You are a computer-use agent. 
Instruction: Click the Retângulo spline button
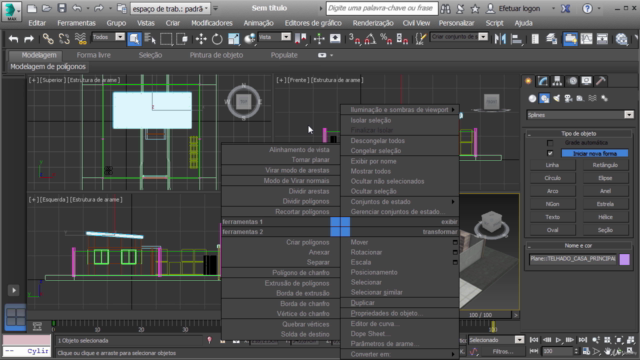pyautogui.click(x=605, y=165)
